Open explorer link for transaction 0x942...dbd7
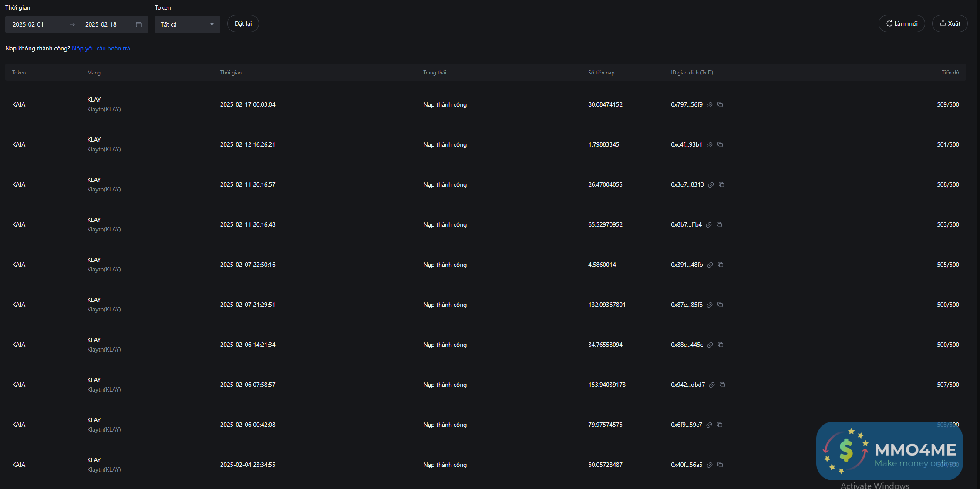Screen dimensions: 980x489 click(712, 385)
